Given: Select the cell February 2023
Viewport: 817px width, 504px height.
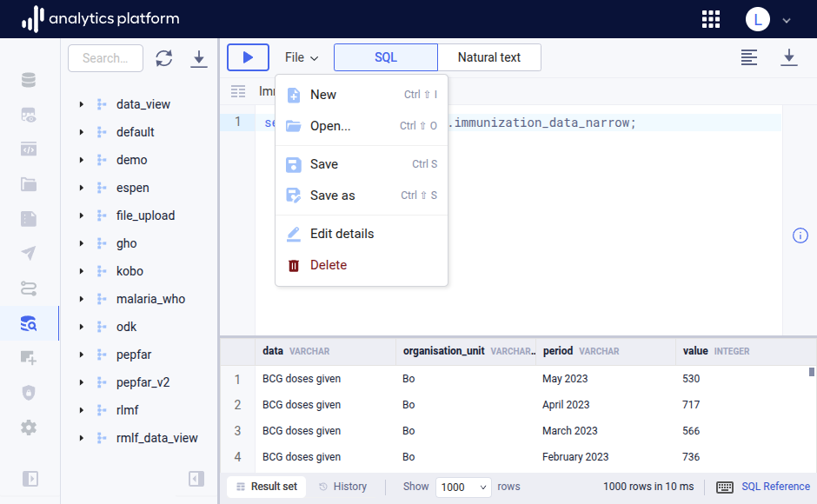Looking at the screenshot, I should click(575, 457).
